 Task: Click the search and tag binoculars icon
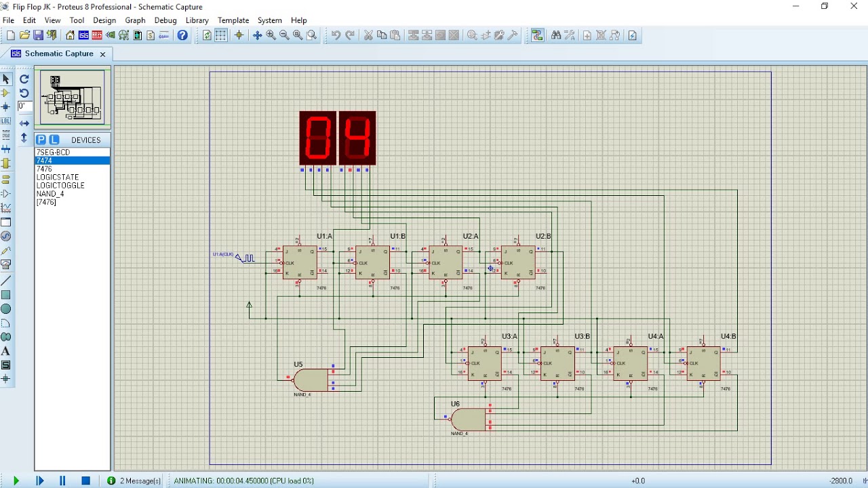556,35
